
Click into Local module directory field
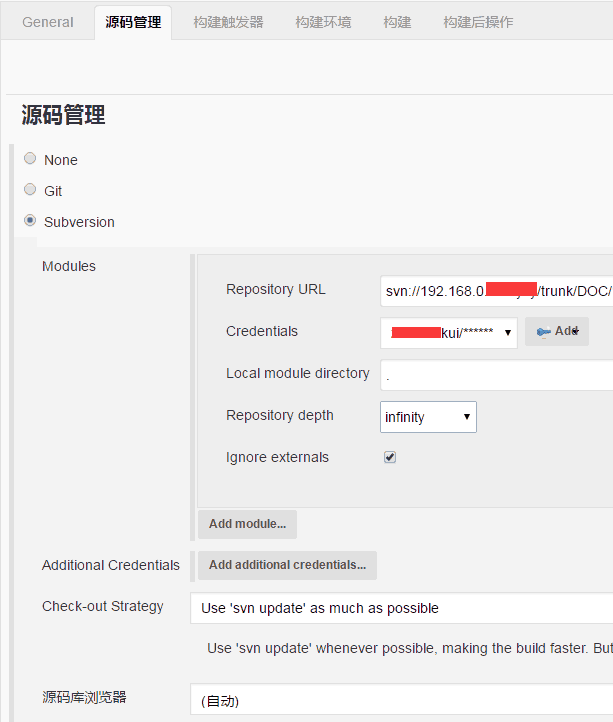(496, 375)
